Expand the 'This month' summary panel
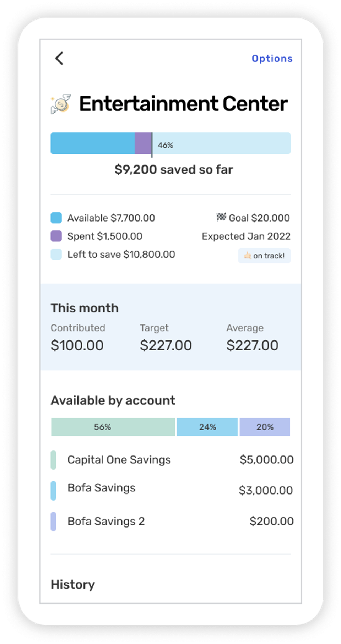Image resolution: width=341 pixels, height=644 pixels. [85, 308]
